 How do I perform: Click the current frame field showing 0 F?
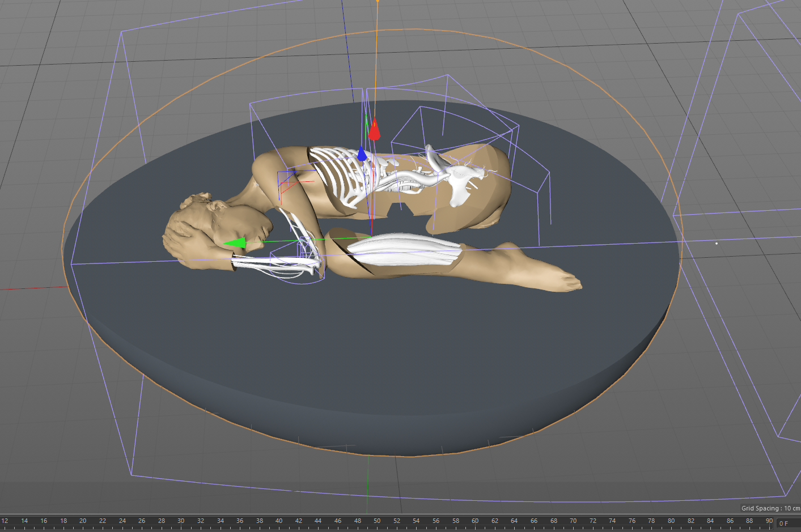tap(787, 523)
